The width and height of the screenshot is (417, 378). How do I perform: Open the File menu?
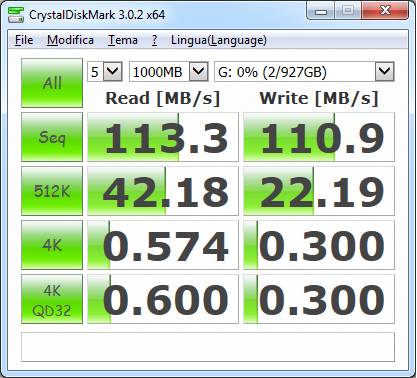(24, 40)
